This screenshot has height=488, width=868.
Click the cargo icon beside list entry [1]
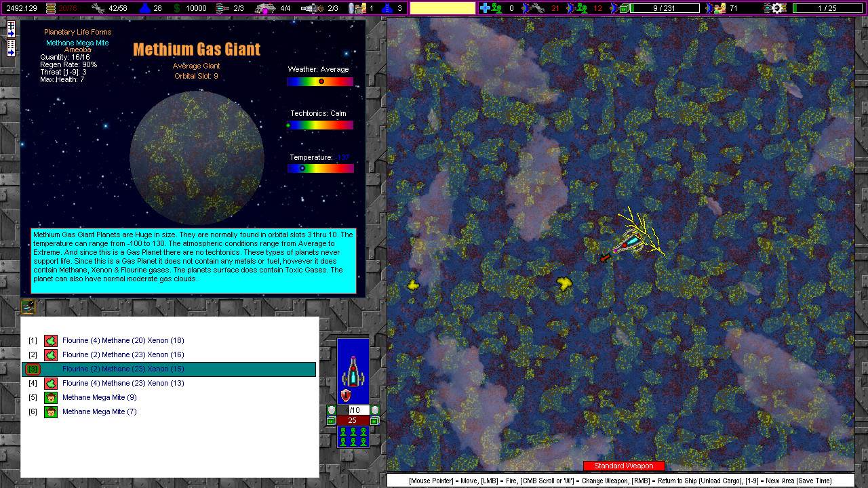pos(51,340)
